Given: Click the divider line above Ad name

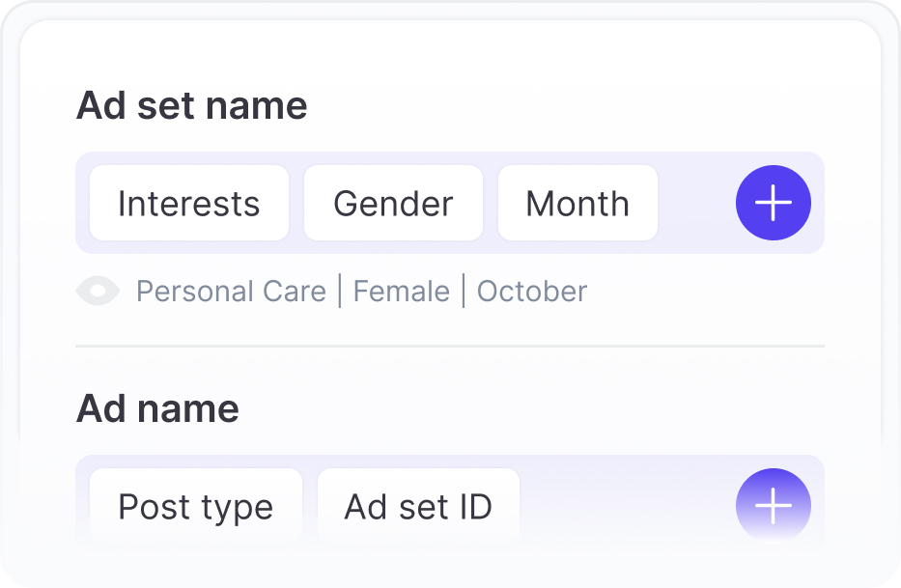Looking at the screenshot, I should click(450, 346).
